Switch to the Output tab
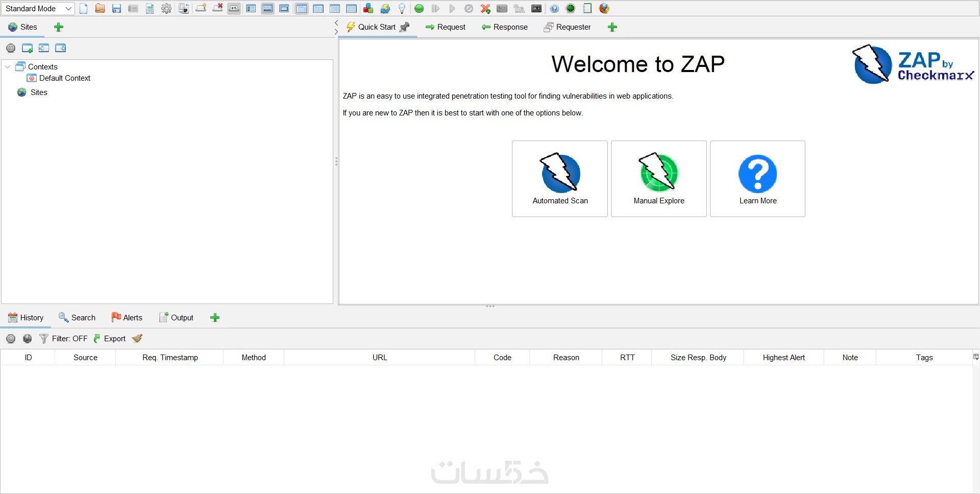Viewport: 980px width, 494px height. (x=176, y=318)
